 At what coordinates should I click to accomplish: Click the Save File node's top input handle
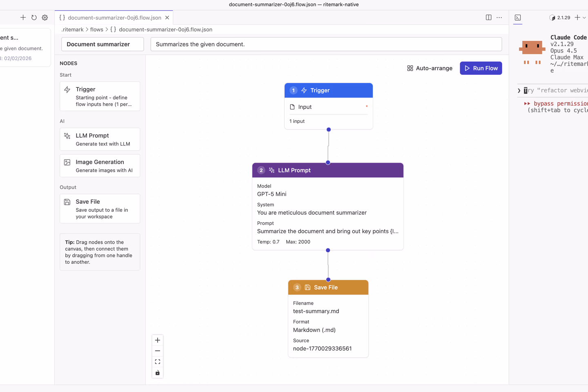328,280
